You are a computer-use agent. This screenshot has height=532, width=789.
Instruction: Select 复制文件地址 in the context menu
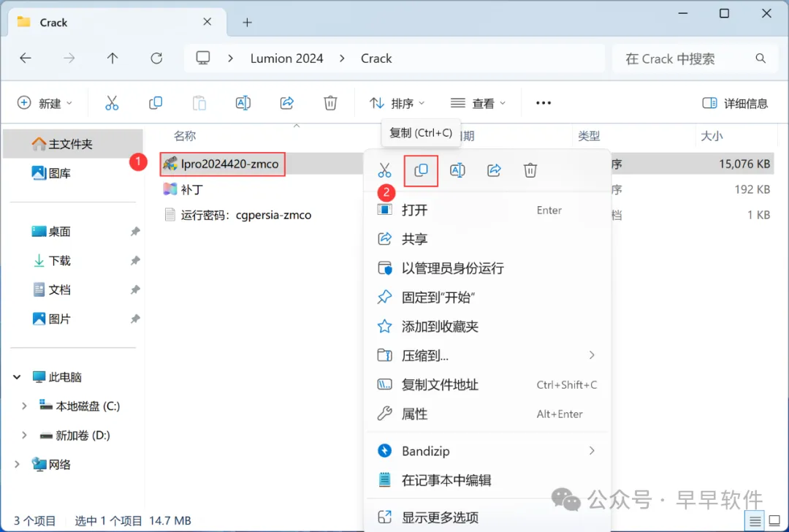(x=487, y=385)
